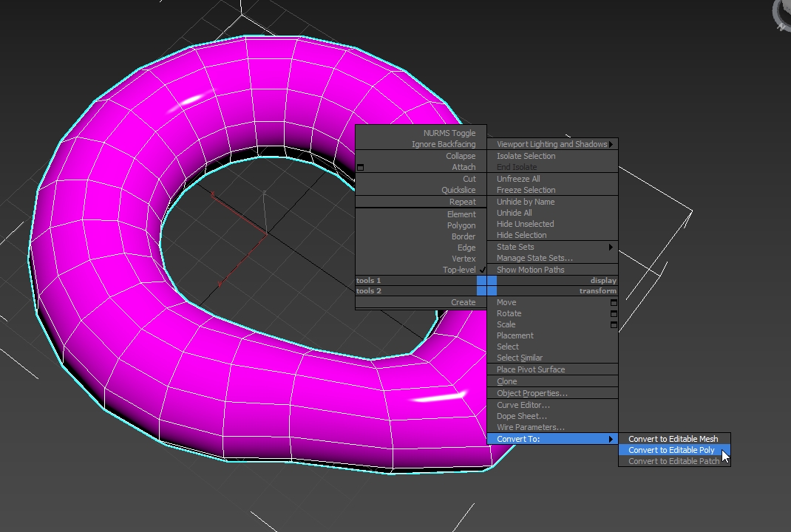Toggle Ignore Backfacing option
The width and height of the screenshot is (791, 532).
444,145
